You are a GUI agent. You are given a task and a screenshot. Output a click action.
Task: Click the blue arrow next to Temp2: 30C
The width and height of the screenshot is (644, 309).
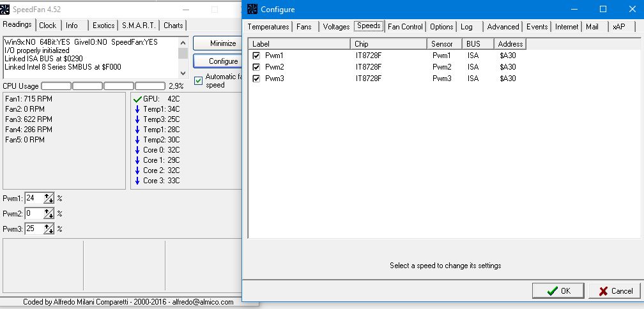click(137, 140)
